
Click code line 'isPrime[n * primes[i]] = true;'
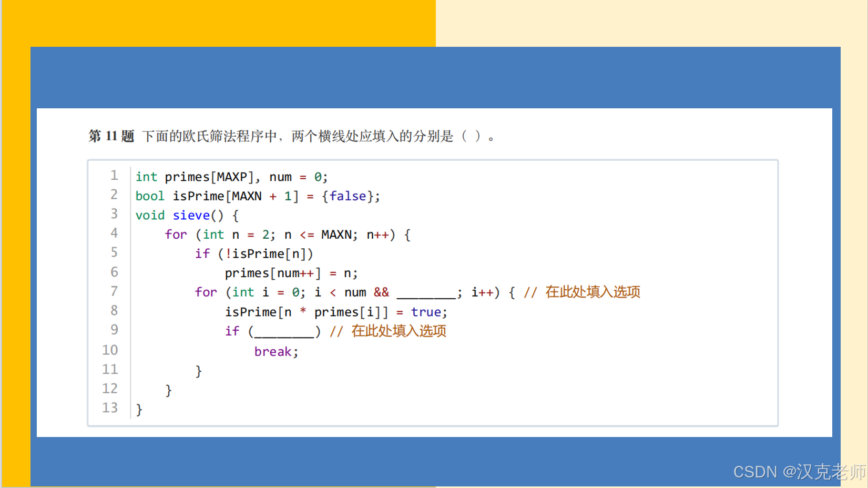pos(336,312)
